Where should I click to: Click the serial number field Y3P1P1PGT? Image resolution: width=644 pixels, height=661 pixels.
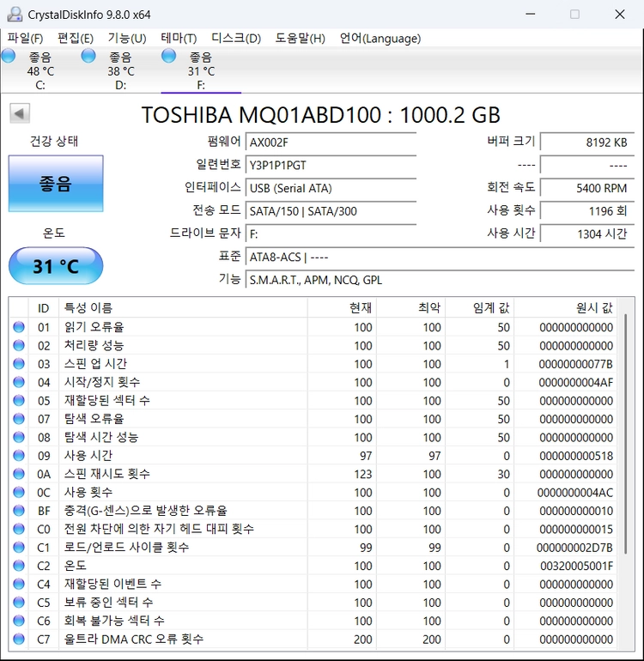point(331,165)
